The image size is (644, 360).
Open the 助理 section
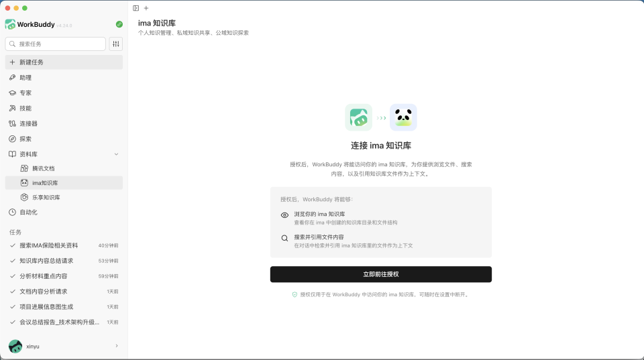tap(64, 78)
